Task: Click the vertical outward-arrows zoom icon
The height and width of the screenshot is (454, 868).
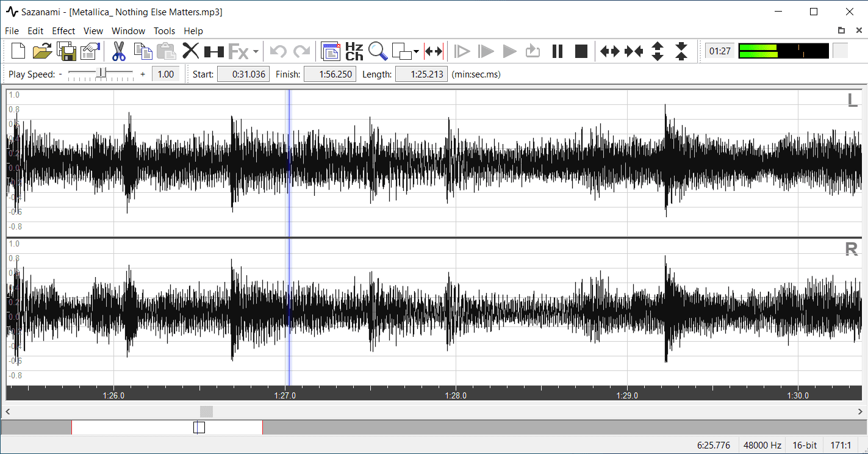Action: 658,51
